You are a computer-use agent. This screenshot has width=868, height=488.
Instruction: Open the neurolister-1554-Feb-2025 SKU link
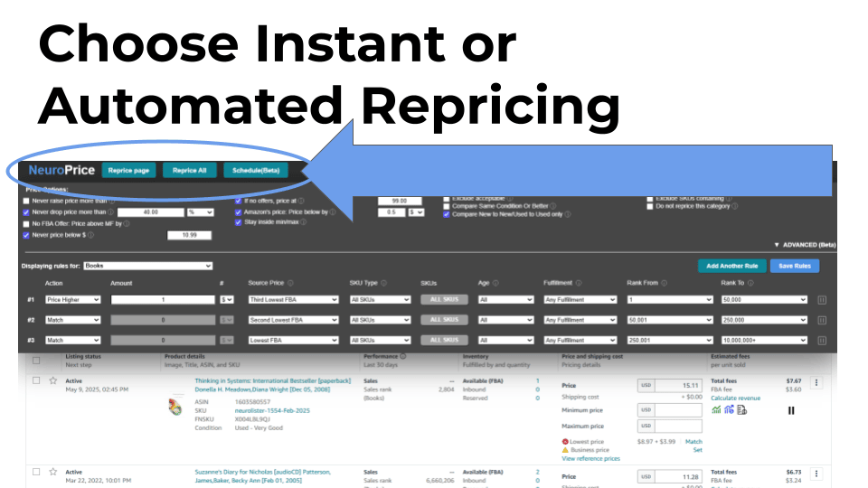point(272,410)
